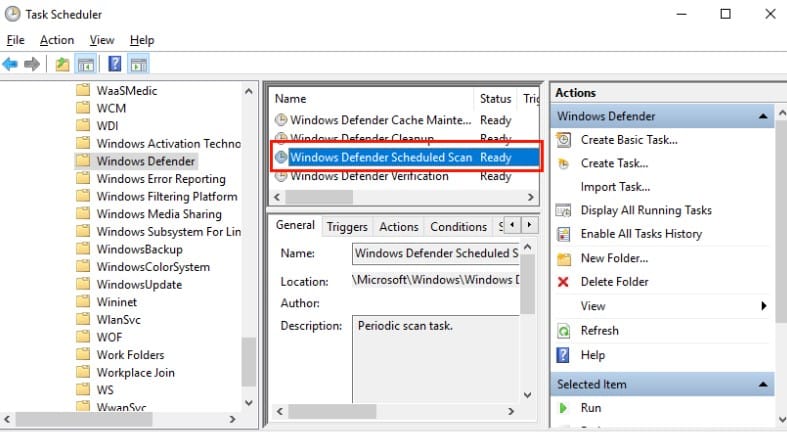Open the Action menu
This screenshot has height=432, width=787.
click(57, 40)
